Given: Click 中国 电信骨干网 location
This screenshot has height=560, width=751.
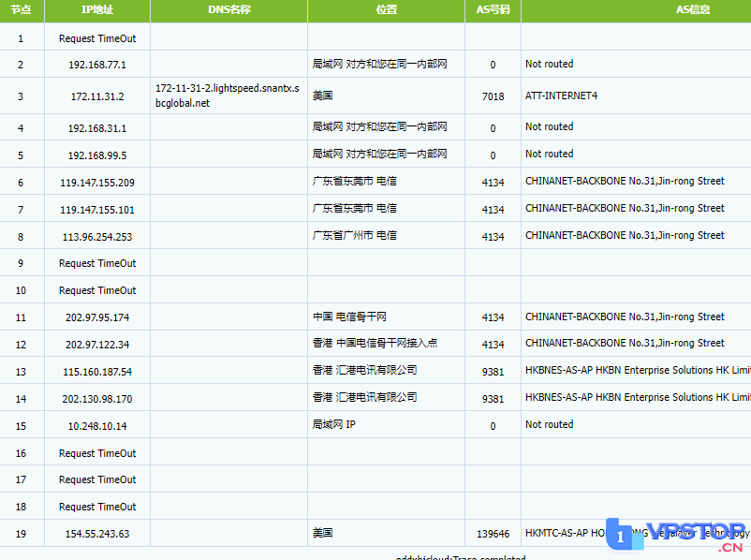Looking at the screenshot, I should tap(349, 317).
